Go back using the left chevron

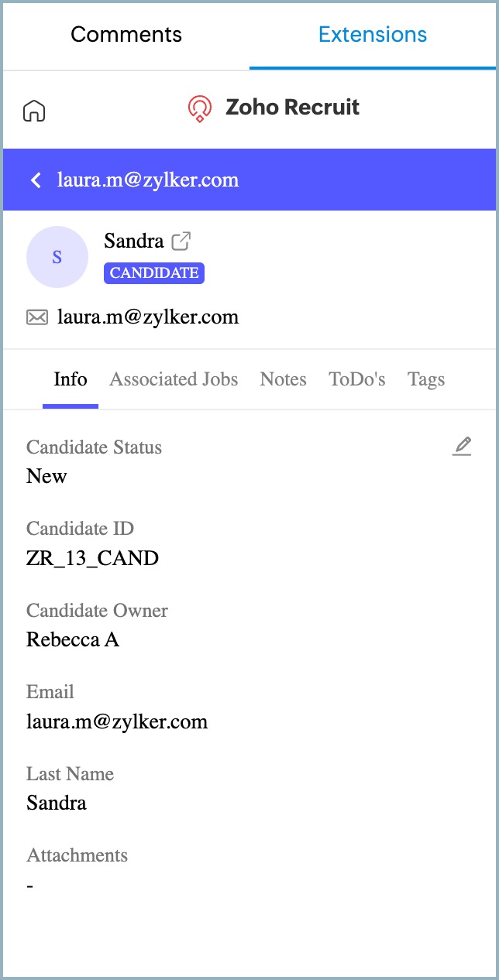click(x=36, y=180)
